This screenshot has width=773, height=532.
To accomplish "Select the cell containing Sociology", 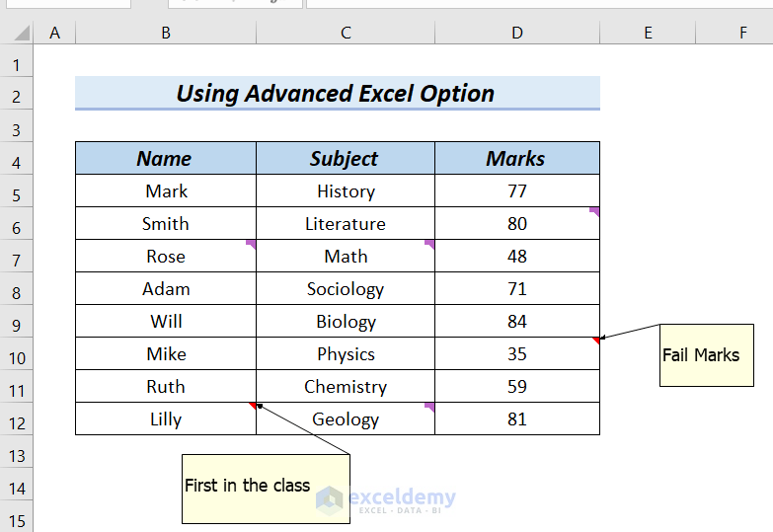I will pos(345,289).
